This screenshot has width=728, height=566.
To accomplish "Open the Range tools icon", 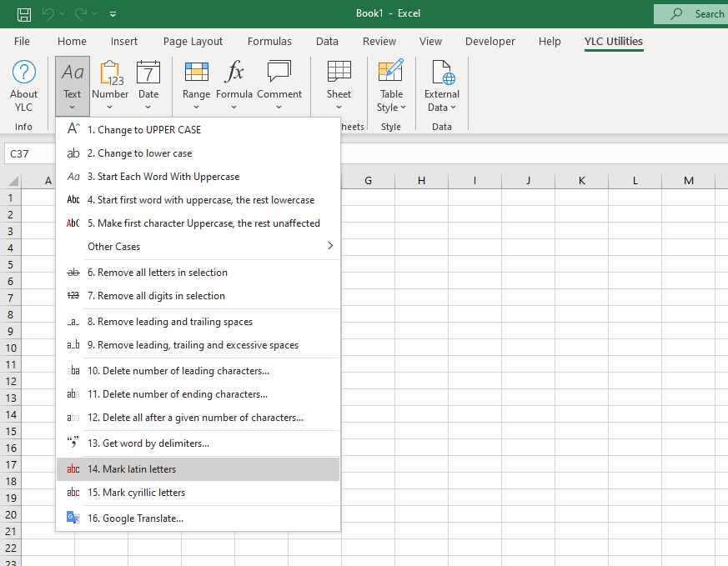I will tap(196, 73).
